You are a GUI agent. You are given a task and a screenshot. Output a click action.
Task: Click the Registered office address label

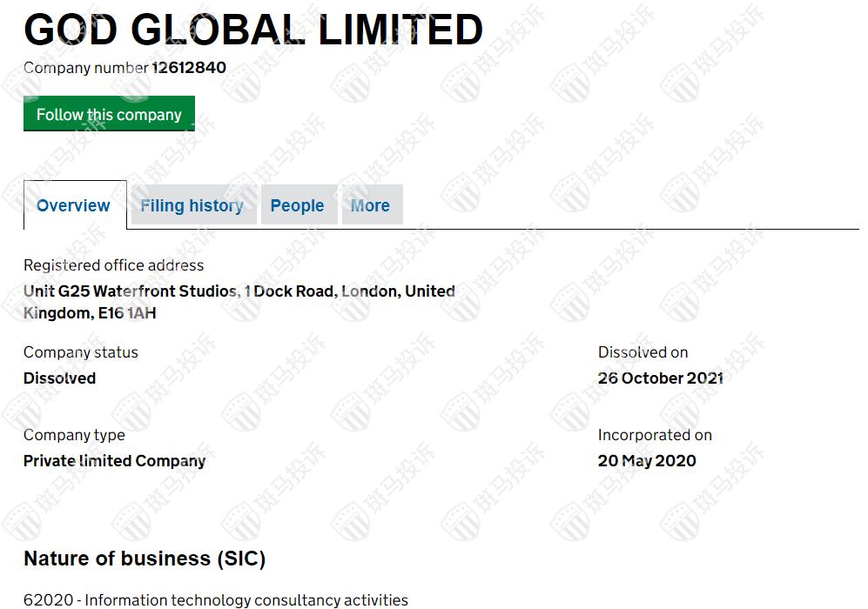[113, 265]
